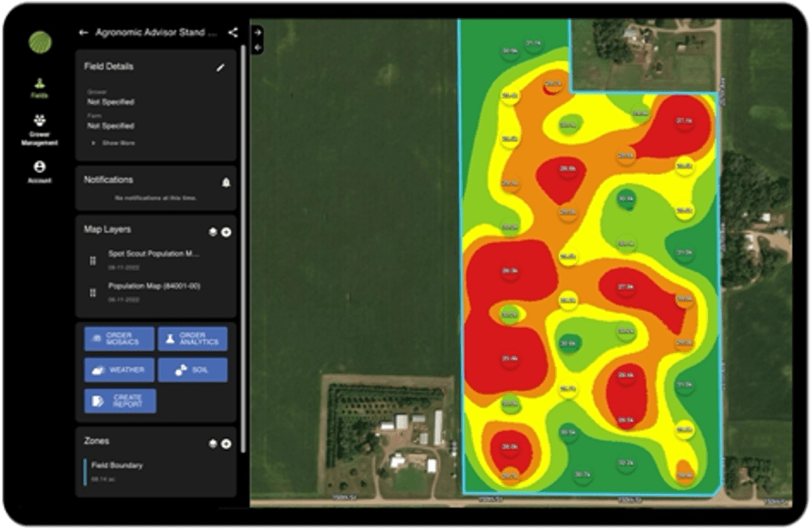
Task: Expand the map panel with right arrow
Action: [x=258, y=33]
